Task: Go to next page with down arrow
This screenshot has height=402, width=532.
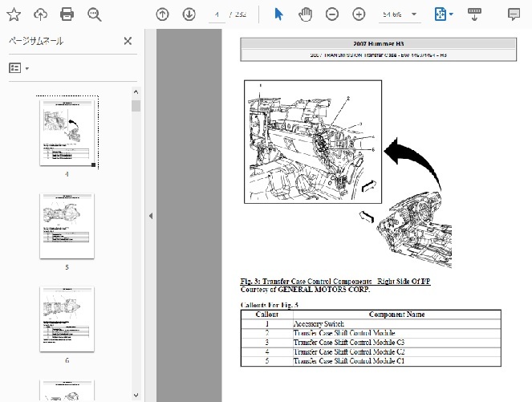Action: click(189, 14)
